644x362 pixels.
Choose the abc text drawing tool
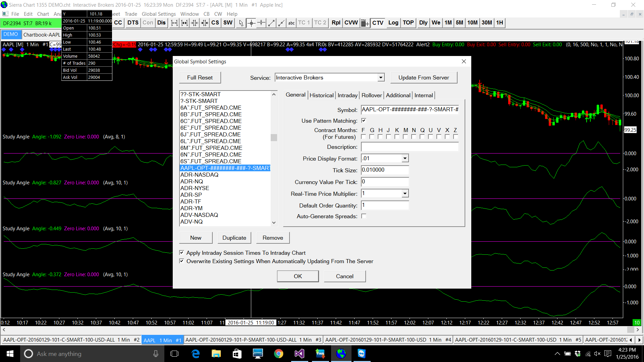(291, 23)
